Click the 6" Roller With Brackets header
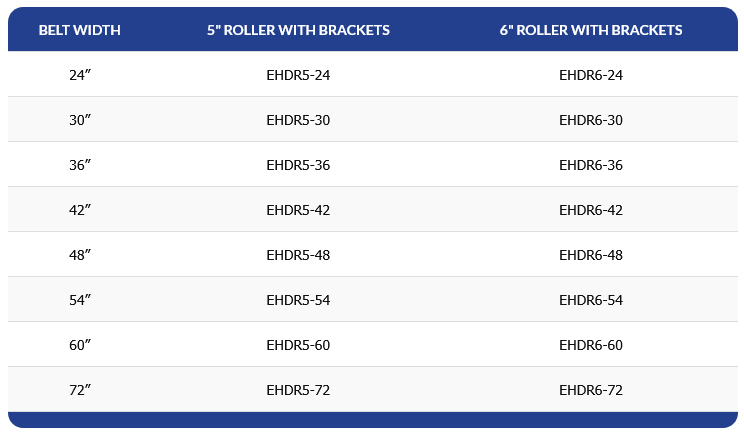The height and width of the screenshot is (432, 744). (591, 30)
